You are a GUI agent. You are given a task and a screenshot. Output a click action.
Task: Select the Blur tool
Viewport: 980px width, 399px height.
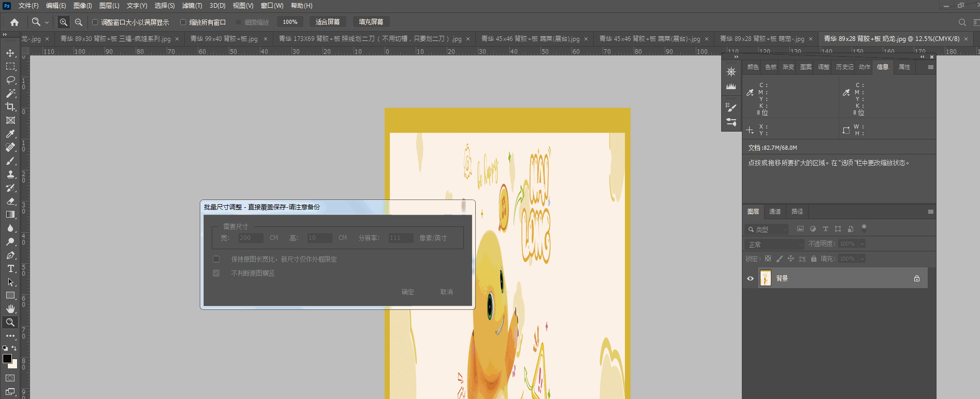(10, 228)
